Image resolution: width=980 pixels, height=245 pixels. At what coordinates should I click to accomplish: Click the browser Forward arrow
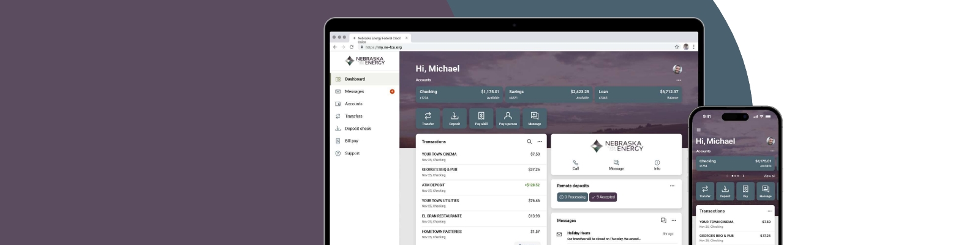[x=343, y=47]
